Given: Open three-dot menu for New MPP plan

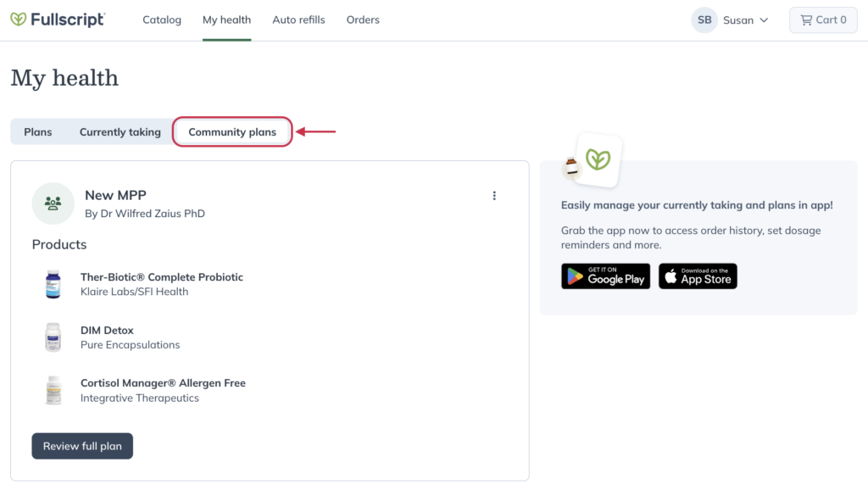Looking at the screenshot, I should 494,196.
